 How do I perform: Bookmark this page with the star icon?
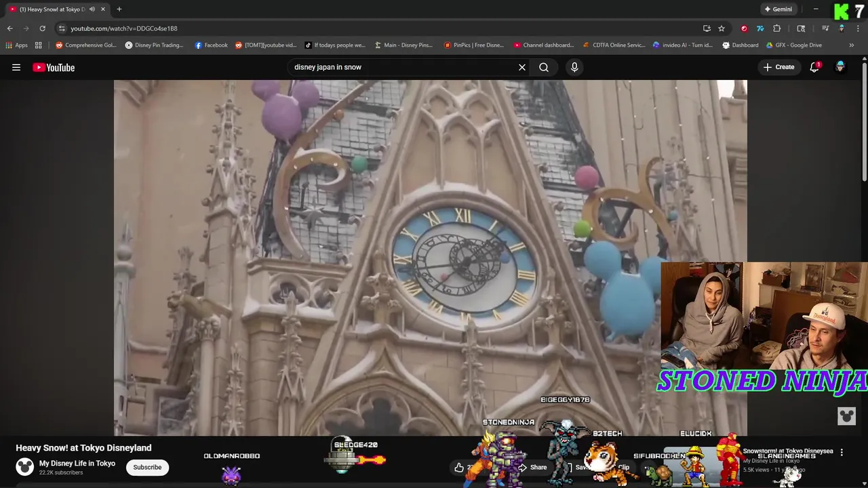[722, 28]
